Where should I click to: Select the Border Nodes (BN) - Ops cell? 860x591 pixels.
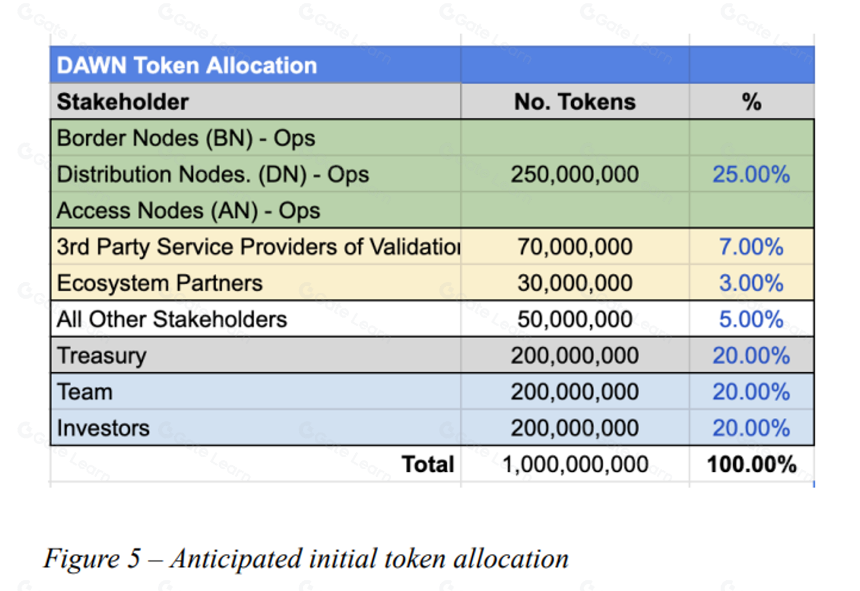pyautogui.click(x=256, y=138)
